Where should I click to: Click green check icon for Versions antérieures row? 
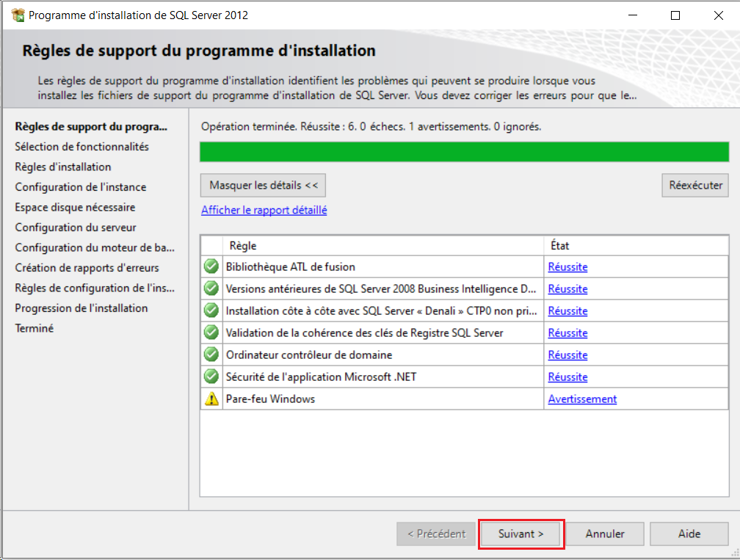[x=211, y=288]
